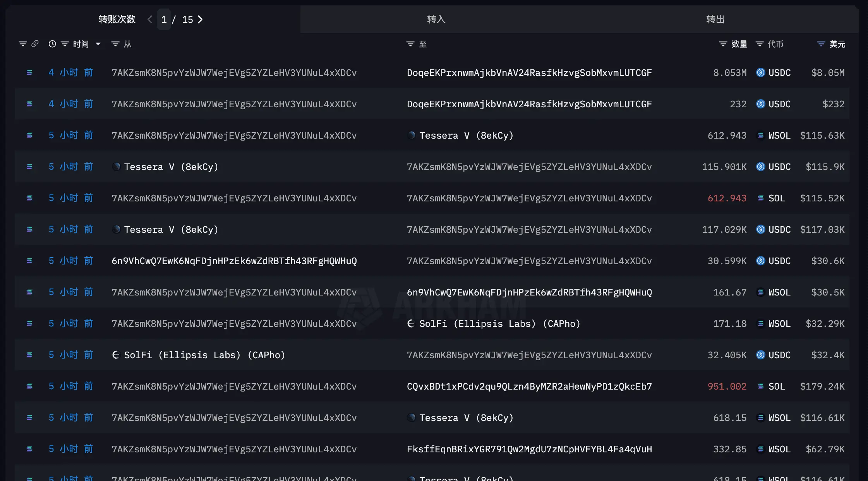
Task: Select the 转账次数 transfers tab
Action: 117,19
